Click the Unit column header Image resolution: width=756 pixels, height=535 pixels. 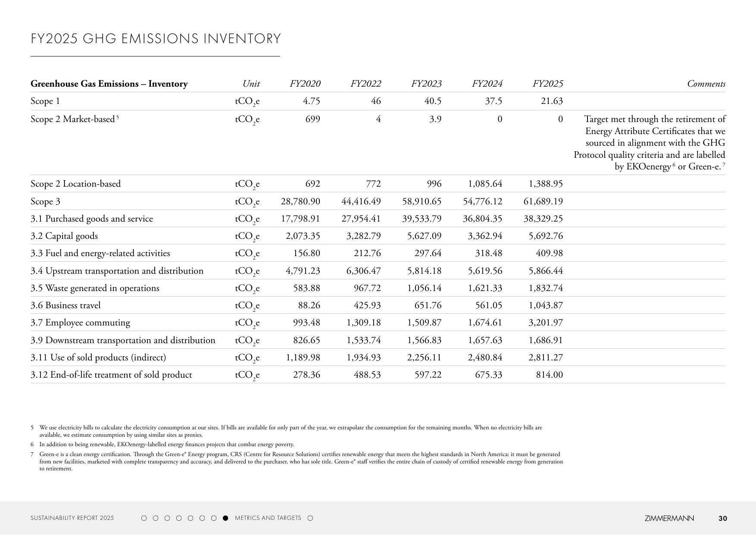pyautogui.click(x=251, y=84)
